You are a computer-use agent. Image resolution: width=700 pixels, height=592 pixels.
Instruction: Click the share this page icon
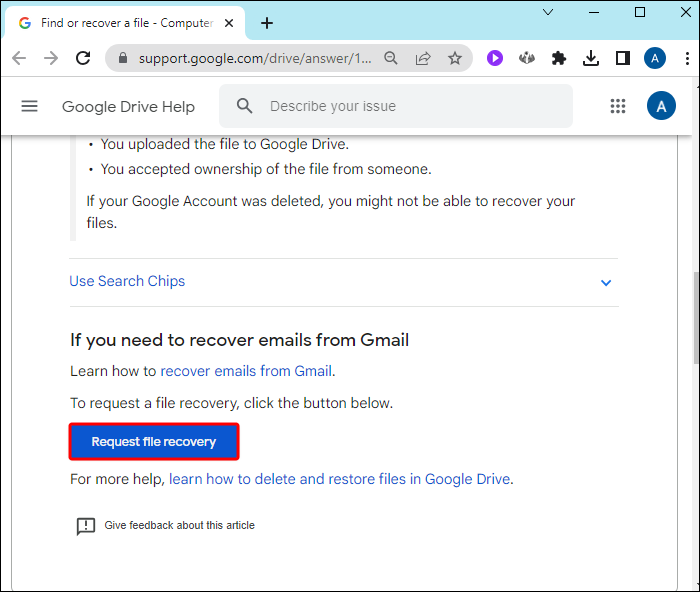[x=423, y=58]
